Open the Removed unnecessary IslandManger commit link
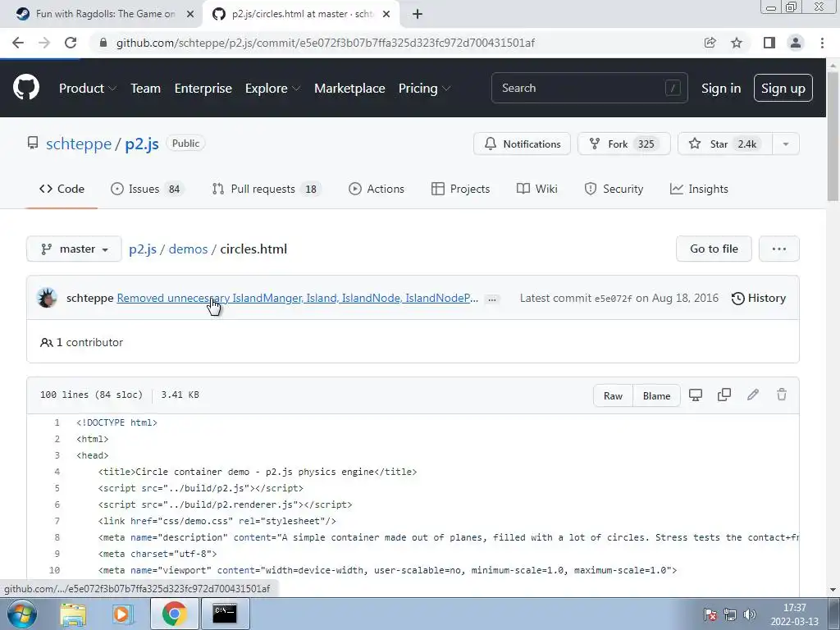 (297, 298)
